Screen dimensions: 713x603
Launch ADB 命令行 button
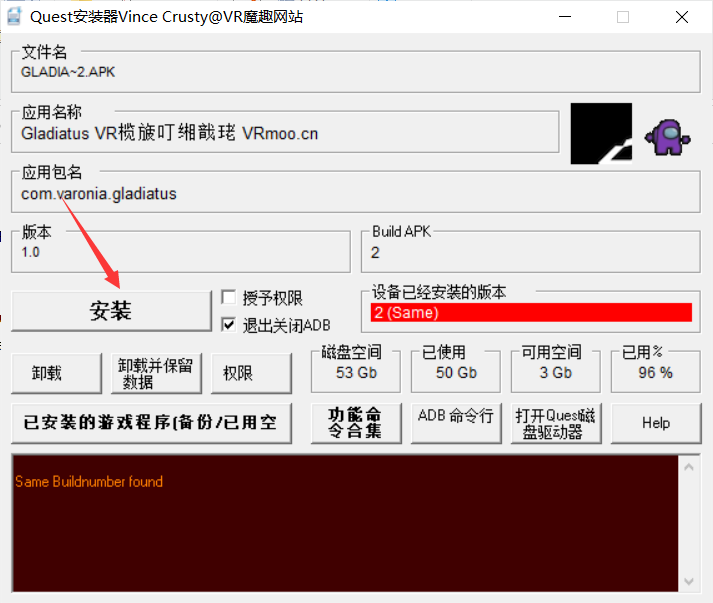456,423
